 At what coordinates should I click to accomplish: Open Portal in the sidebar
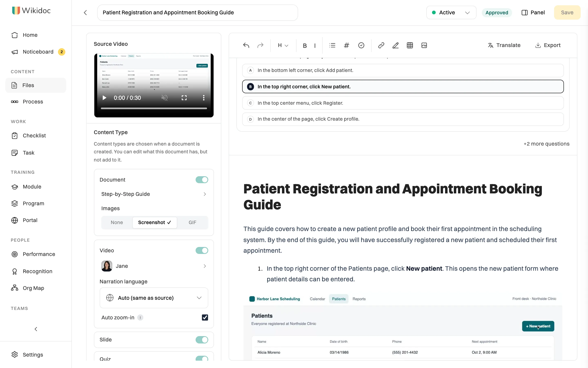click(36, 220)
